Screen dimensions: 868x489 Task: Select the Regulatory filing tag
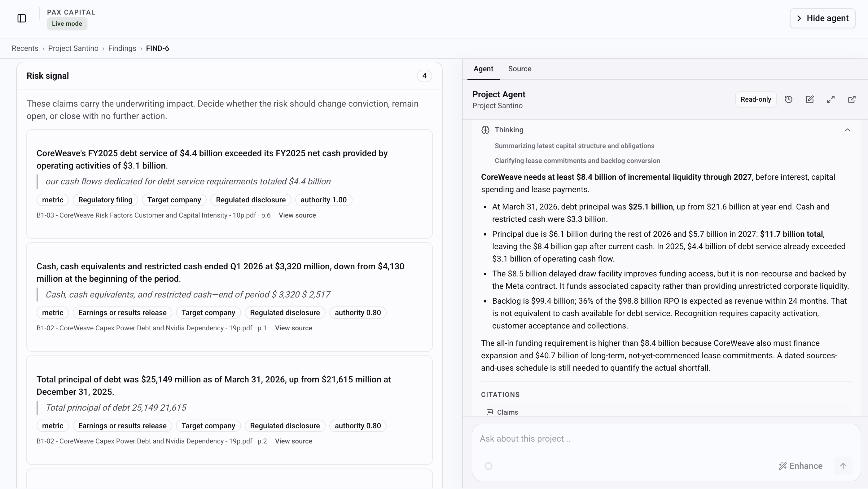(x=105, y=200)
